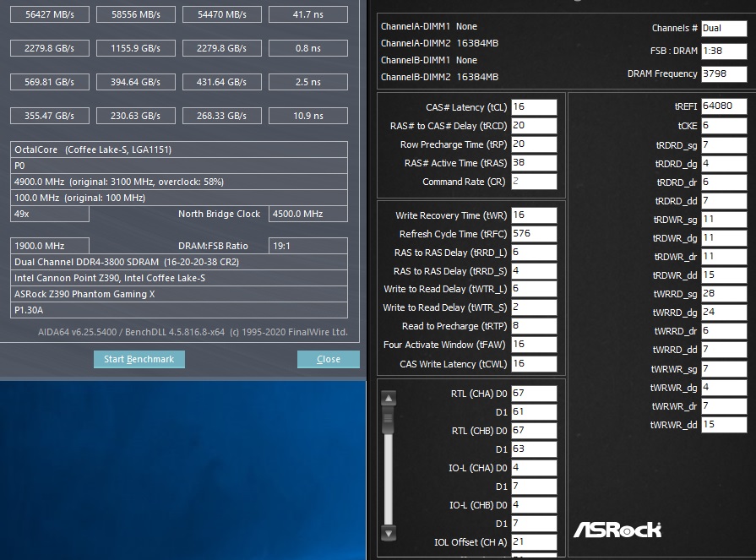
Task: Select the tWTR_S Write to Read Delay field
Action: point(534,307)
